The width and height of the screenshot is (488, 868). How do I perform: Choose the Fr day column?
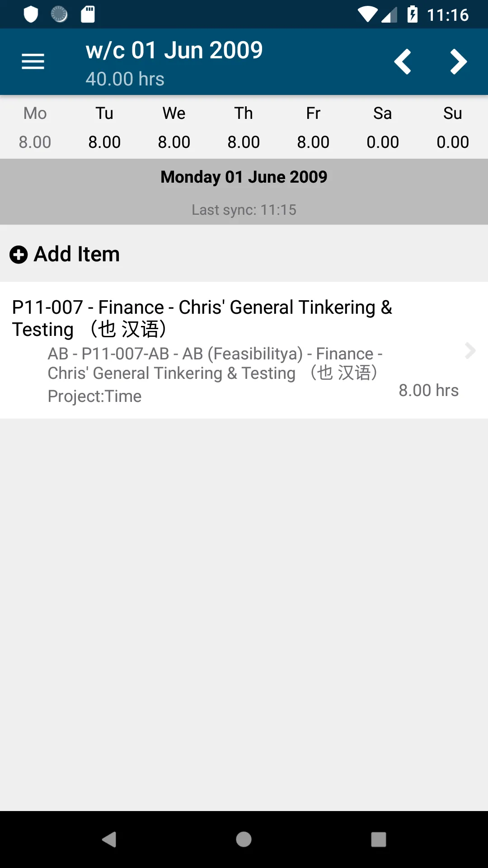[x=313, y=127]
